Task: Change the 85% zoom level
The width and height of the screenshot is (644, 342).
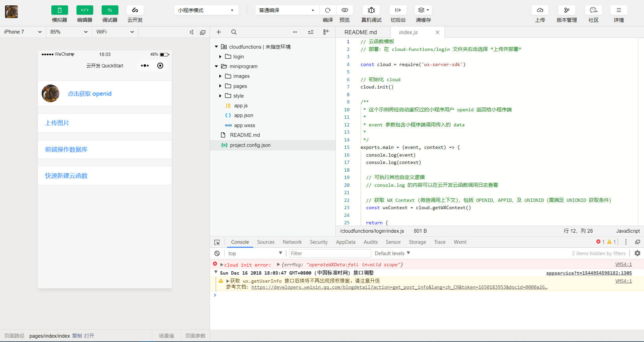Action: (69, 32)
